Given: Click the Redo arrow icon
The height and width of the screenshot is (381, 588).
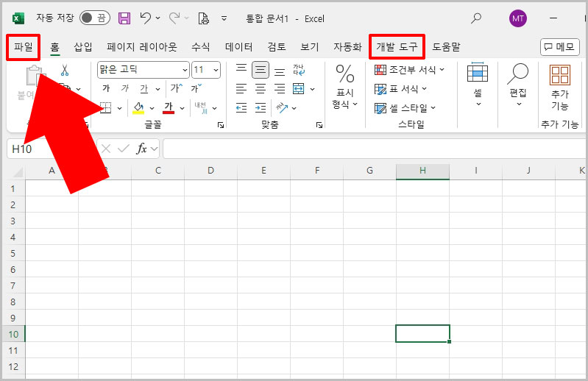Looking at the screenshot, I should click(x=174, y=18).
